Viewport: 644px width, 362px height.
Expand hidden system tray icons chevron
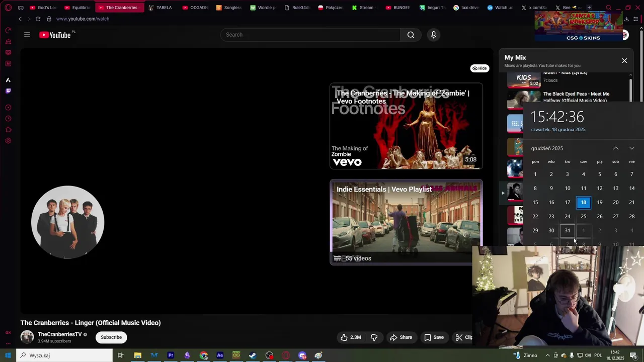[x=548, y=355]
